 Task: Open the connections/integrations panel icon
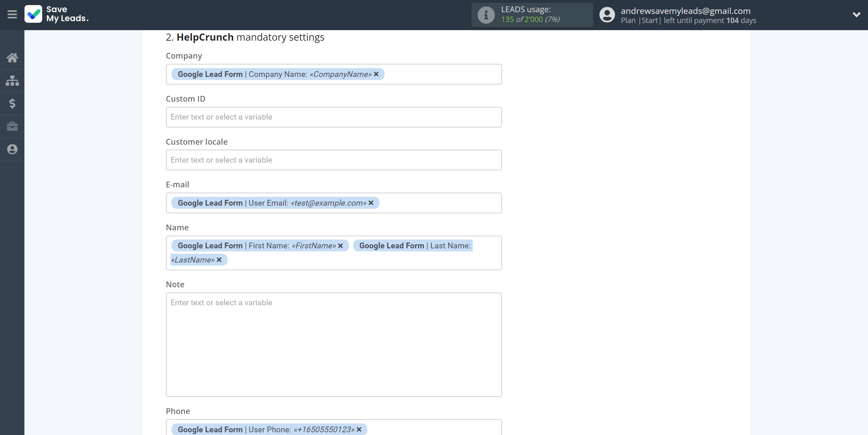pos(12,80)
